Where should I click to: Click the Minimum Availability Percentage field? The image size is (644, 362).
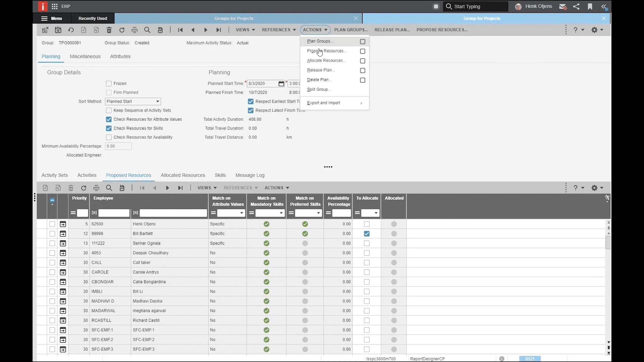click(x=118, y=146)
